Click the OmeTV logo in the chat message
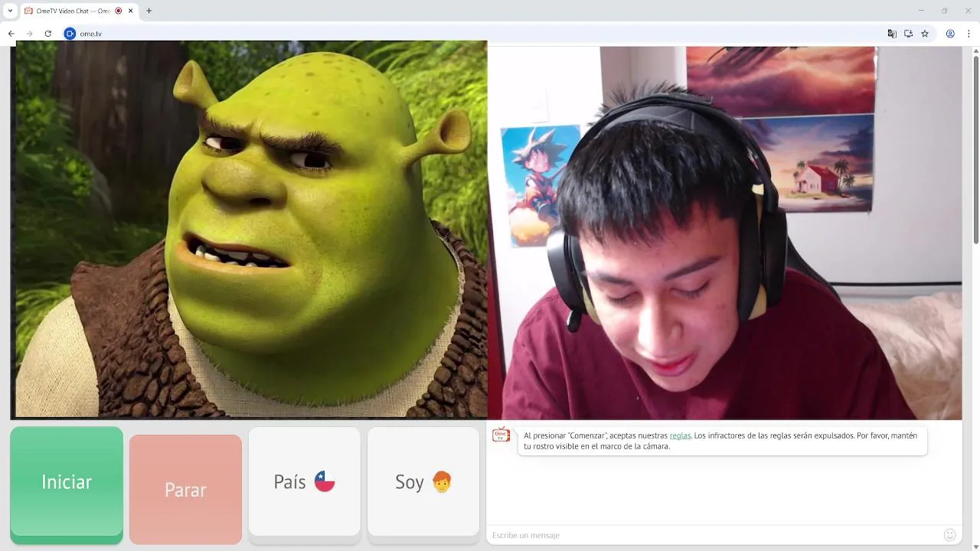This screenshot has height=551, width=980. (501, 435)
